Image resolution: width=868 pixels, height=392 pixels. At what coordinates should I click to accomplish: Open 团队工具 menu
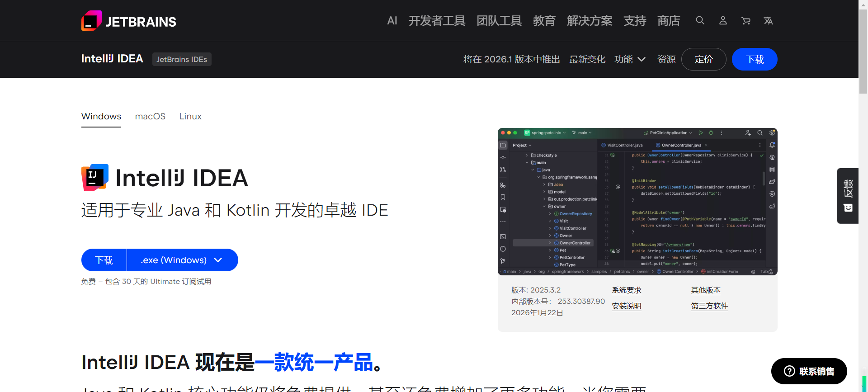(x=499, y=21)
